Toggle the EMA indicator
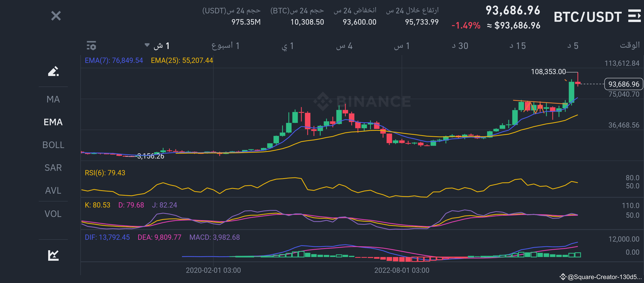Image resolution: width=644 pixels, height=283 pixels. coord(53,122)
